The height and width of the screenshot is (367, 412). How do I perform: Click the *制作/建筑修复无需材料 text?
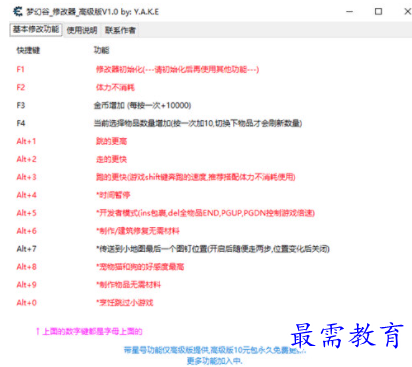click(x=138, y=231)
